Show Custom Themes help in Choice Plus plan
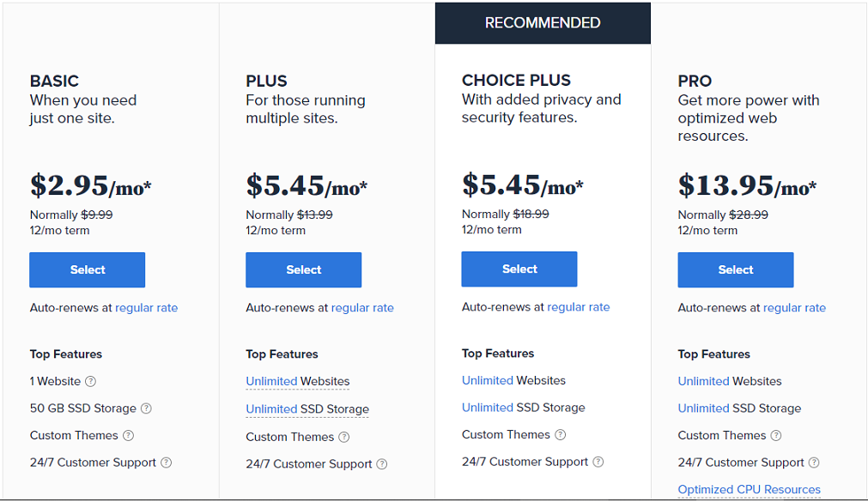This screenshot has width=868, height=502. click(560, 435)
